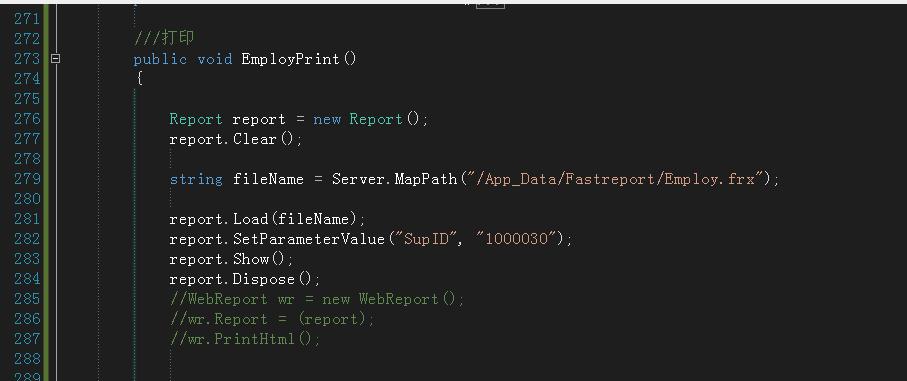Click the "1000030" string literal
This screenshot has width=907, height=381.
click(x=517, y=239)
